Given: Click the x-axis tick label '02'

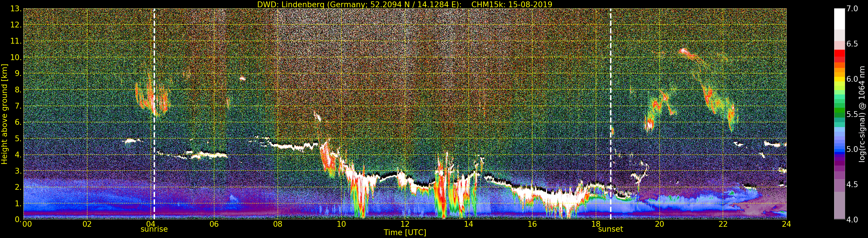Looking at the screenshot, I should (87, 224).
